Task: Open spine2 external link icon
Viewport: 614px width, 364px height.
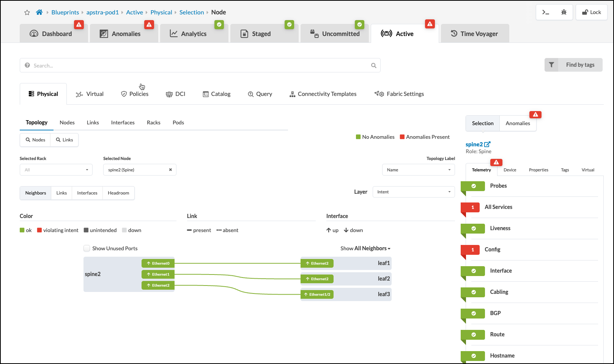Action: coord(487,144)
